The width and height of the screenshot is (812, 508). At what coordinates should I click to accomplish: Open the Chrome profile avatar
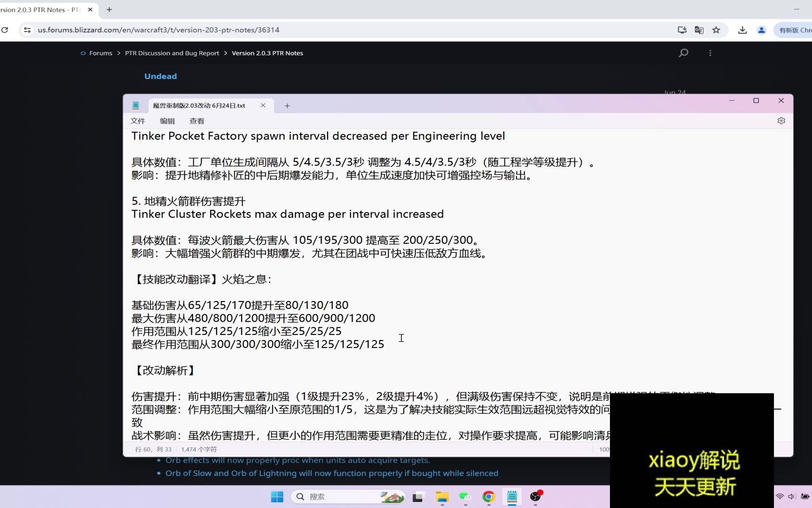tap(761, 30)
